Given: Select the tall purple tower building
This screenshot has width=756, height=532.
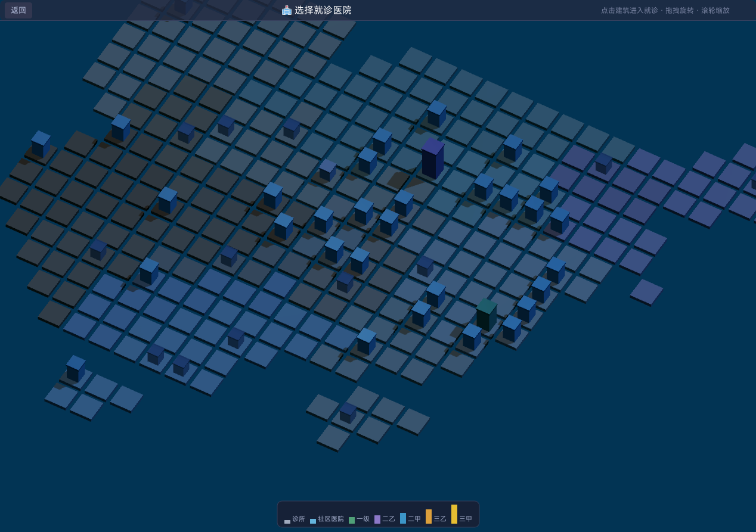Looking at the screenshot, I should point(433,158).
